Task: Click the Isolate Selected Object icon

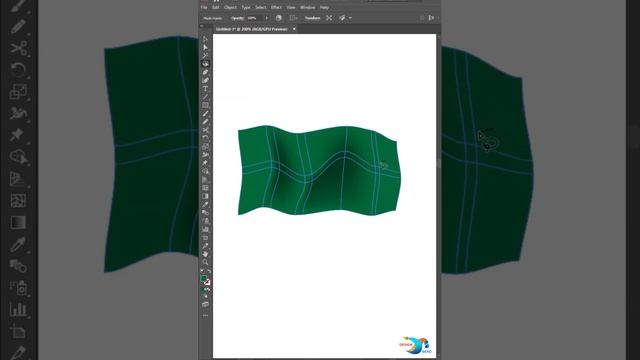Action: (x=329, y=18)
